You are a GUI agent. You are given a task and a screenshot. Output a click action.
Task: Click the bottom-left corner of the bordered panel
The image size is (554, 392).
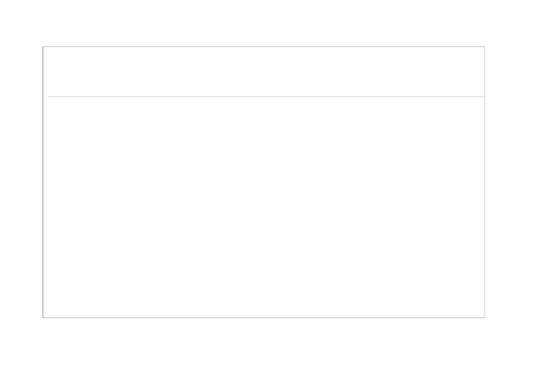click(43, 317)
